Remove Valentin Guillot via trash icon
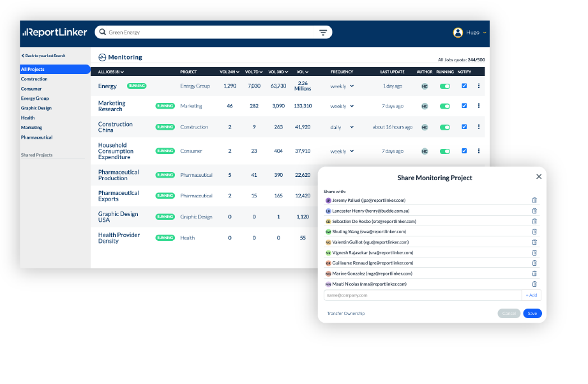This screenshot has height=384, width=588. [534, 242]
